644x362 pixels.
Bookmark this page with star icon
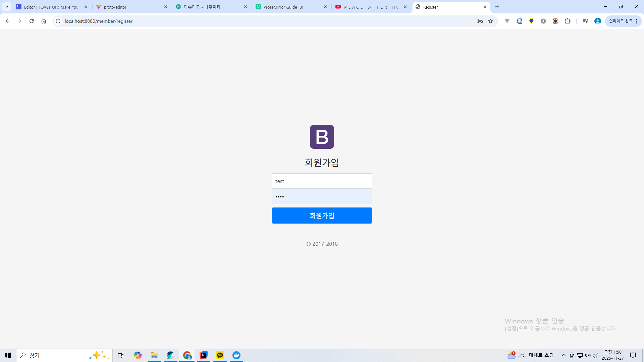pyautogui.click(x=490, y=21)
